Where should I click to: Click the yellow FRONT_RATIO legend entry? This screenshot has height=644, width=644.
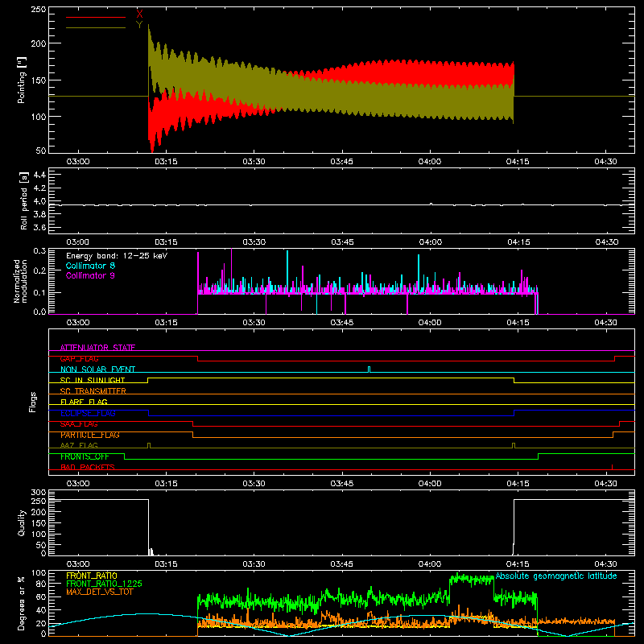(92, 576)
